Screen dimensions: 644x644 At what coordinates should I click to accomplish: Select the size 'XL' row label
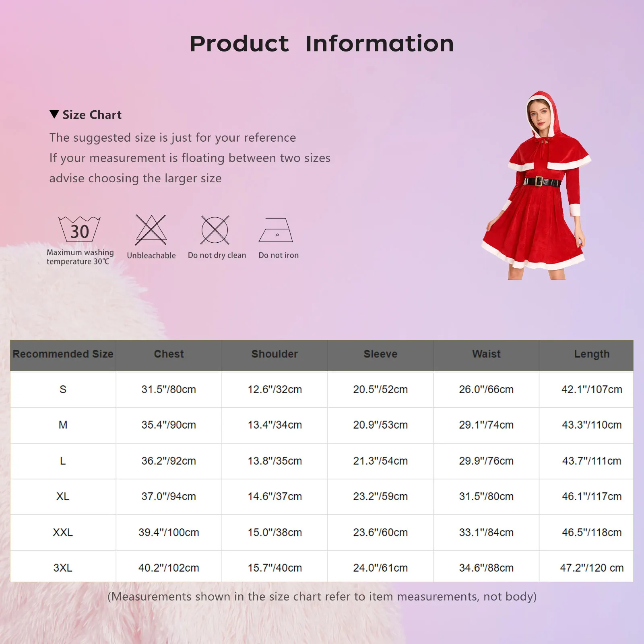[63, 496]
